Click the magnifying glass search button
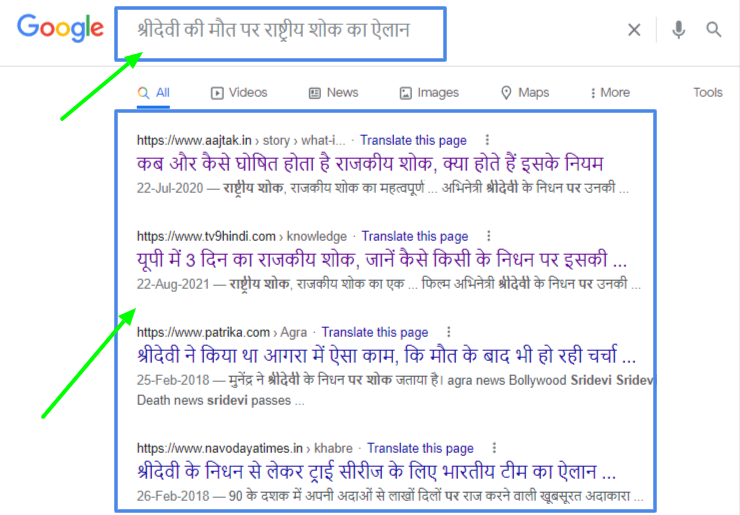740x515 pixels. pyautogui.click(x=714, y=30)
